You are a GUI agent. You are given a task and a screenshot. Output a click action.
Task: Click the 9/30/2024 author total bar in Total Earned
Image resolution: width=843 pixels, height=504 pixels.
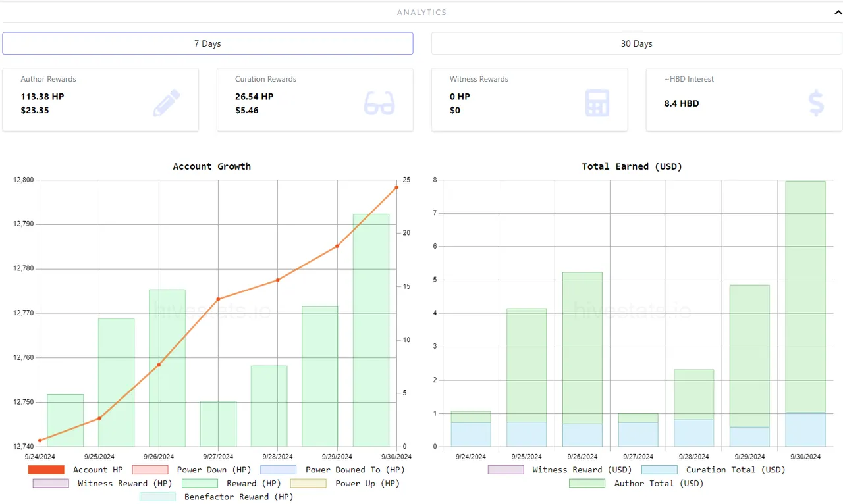[805, 297]
